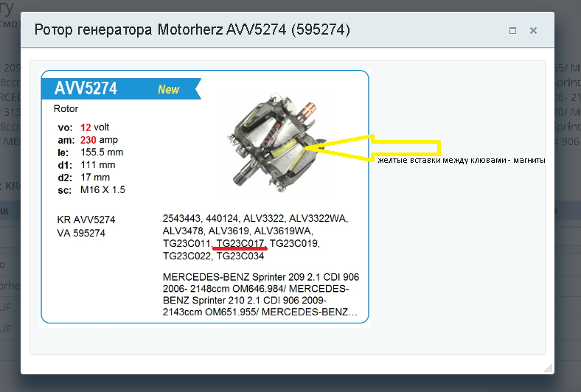
Task: Click the ALV3322WA cross-reference number
Action: pyautogui.click(x=319, y=218)
